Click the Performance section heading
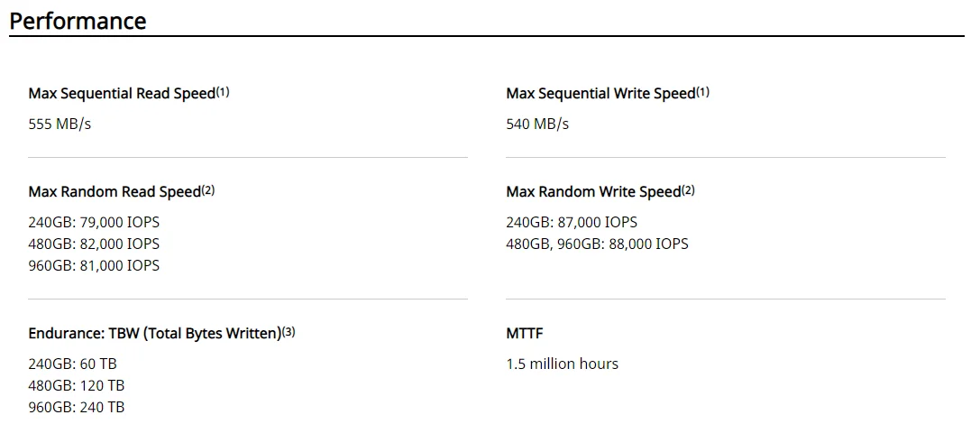 click(x=78, y=21)
